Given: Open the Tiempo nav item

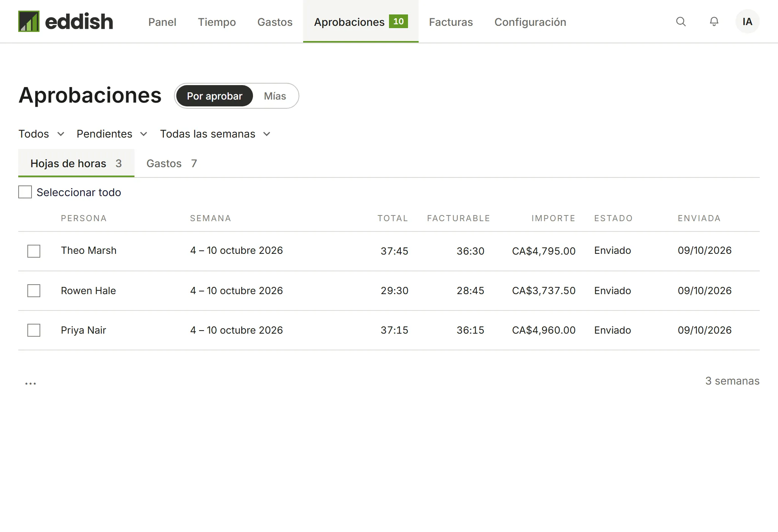Looking at the screenshot, I should [217, 22].
